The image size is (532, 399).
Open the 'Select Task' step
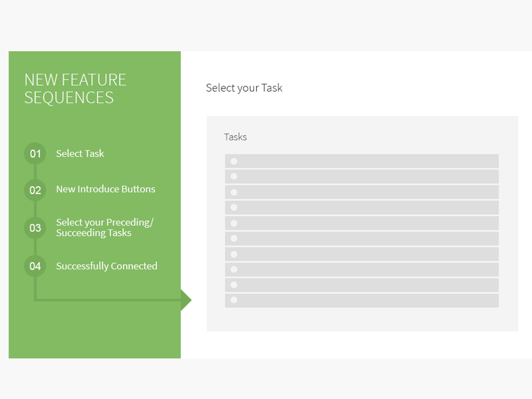click(x=80, y=154)
